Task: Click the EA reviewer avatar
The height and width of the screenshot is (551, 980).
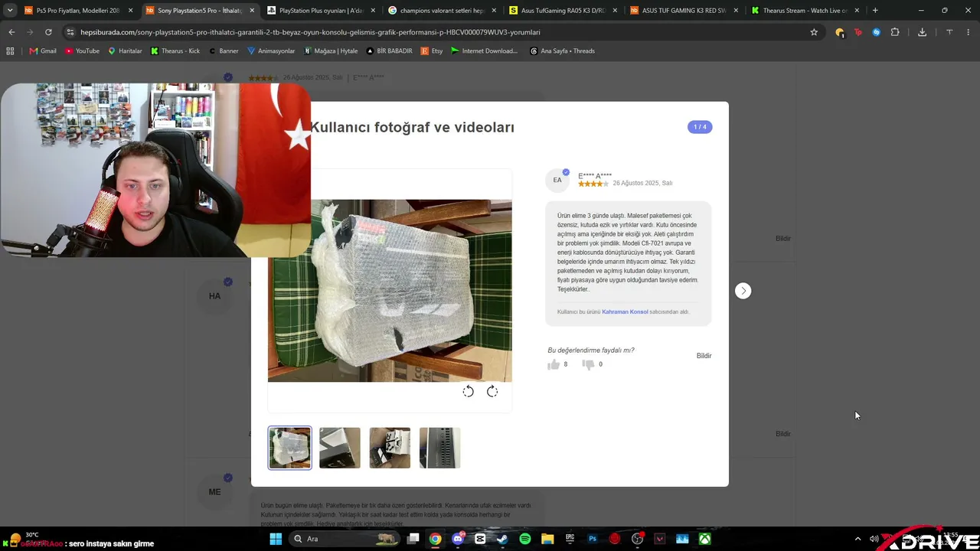Action: pos(557,181)
